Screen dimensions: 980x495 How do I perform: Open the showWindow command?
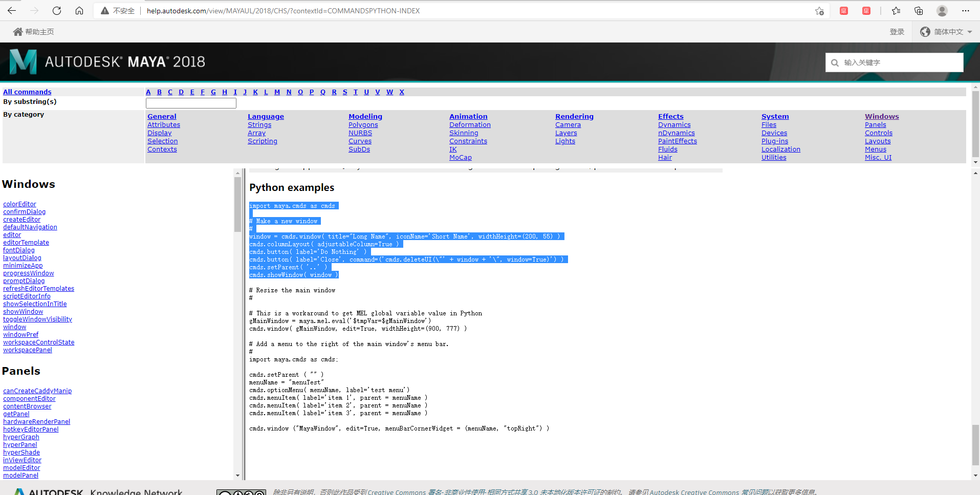tap(23, 312)
